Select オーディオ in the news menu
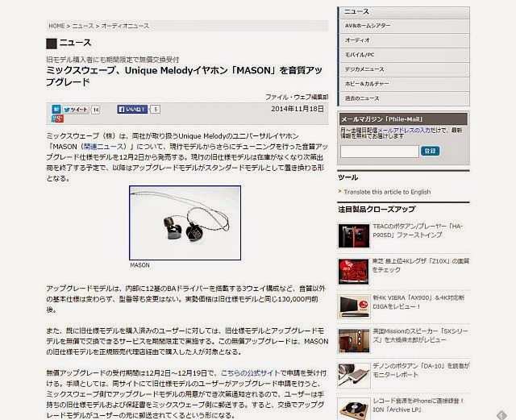 coord(404,40)
